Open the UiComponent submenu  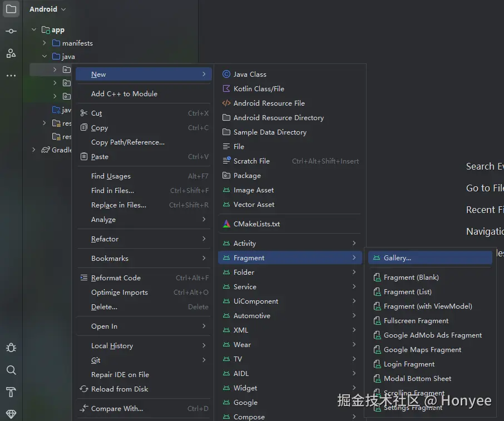(290, 301)
